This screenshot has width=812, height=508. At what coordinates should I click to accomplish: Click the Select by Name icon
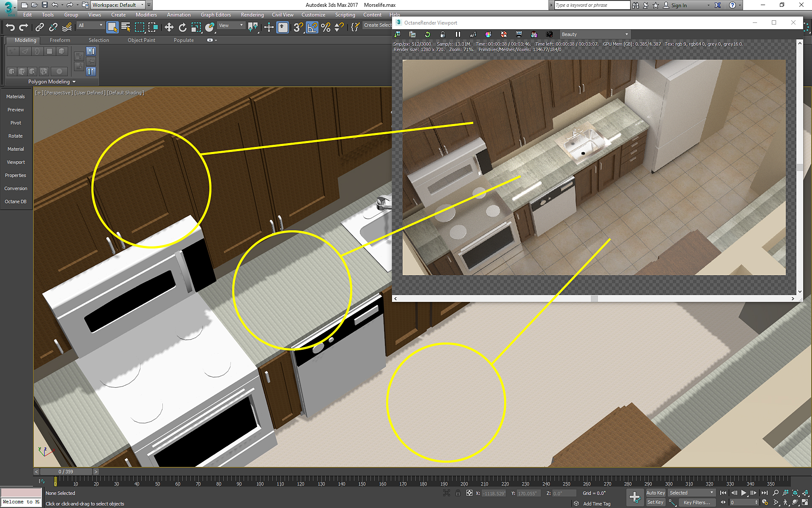(x=126, y=28)
